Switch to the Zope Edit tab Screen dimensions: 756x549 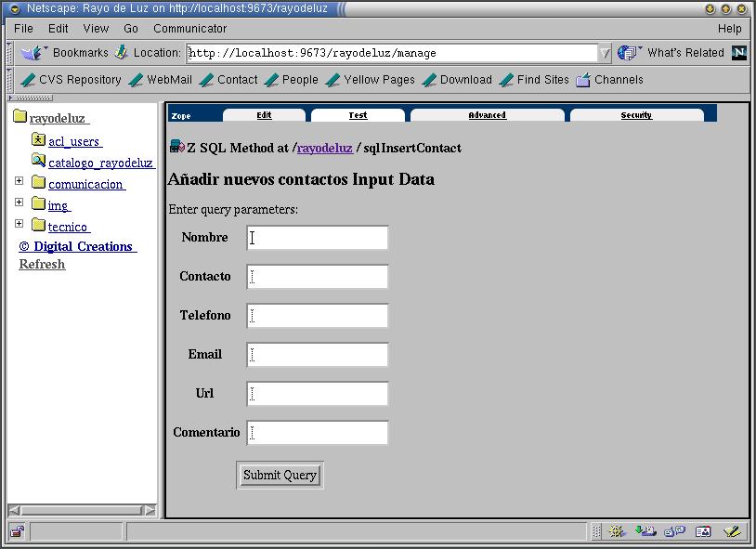[x=264, y=115]
